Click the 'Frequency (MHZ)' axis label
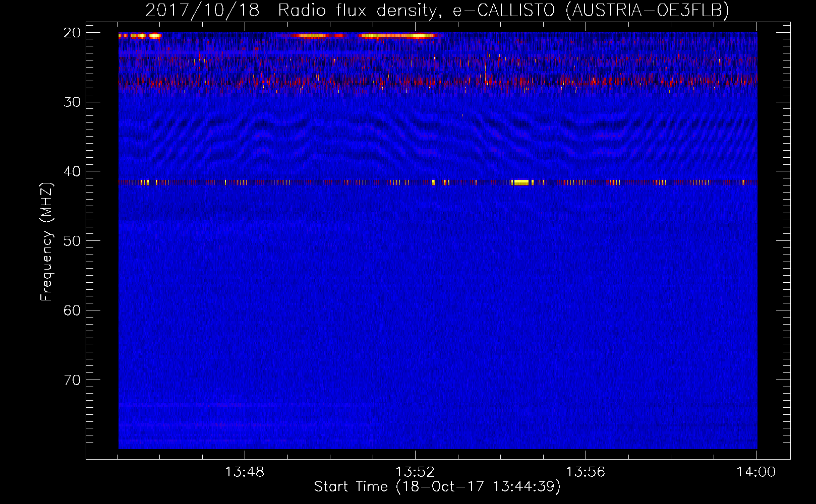Image resolution: width=816 pixels, height=504 pixels. [46, 241]
